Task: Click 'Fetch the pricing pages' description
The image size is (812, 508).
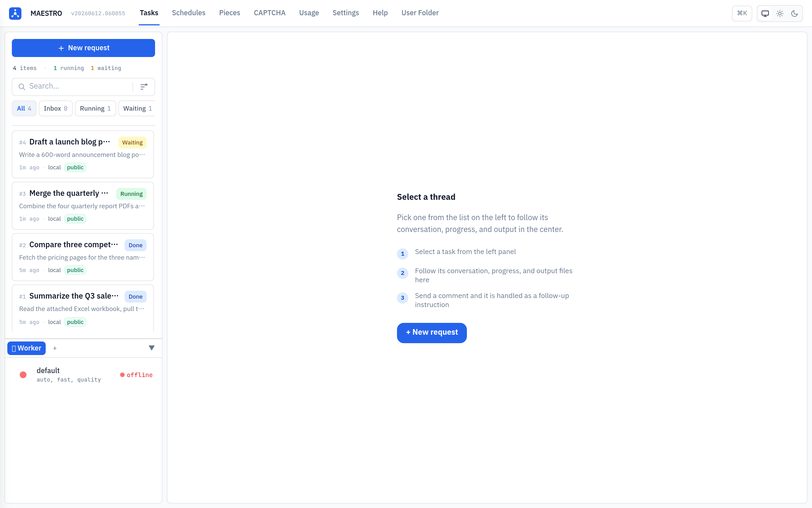Action: click(82, 257)
